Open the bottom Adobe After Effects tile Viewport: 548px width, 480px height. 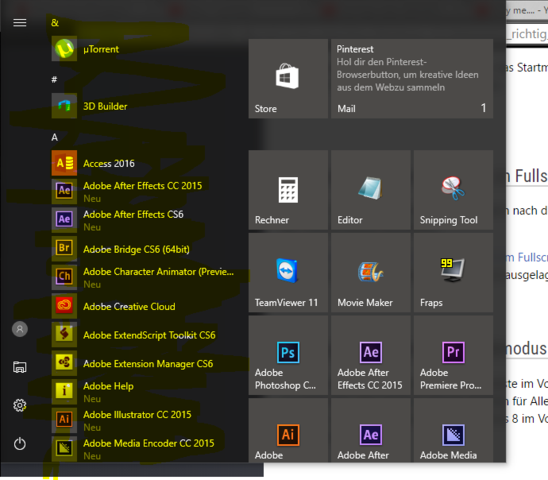(x=371, y=430)
